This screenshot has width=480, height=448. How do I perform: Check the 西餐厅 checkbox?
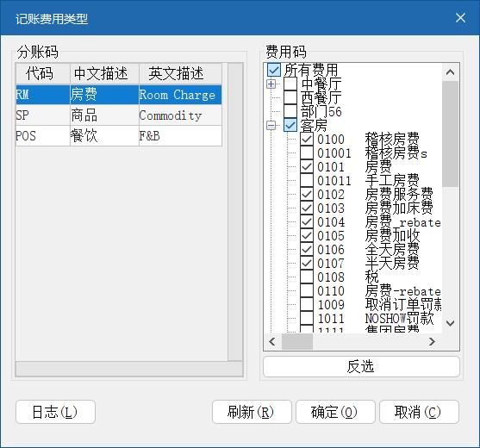[x=290, y=97]
